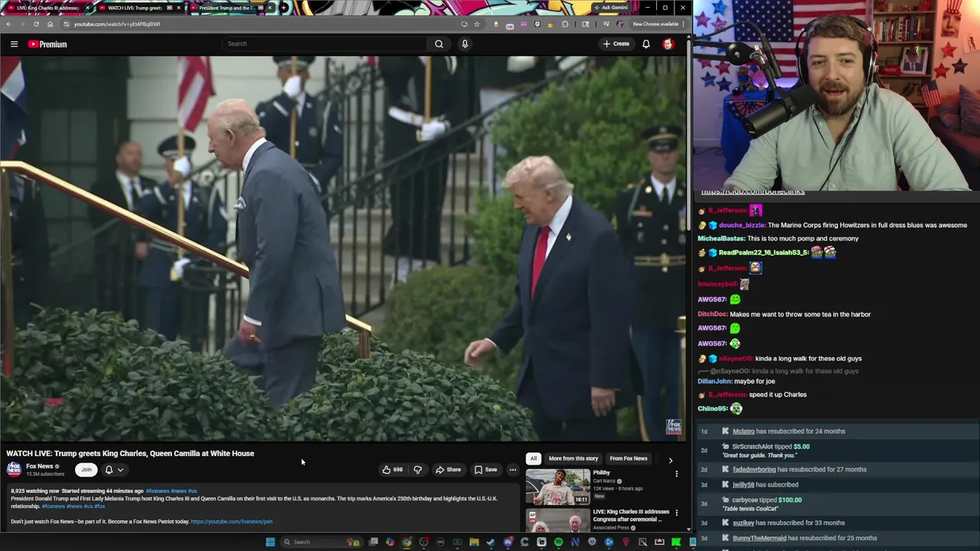Open Steam from the taskbar
This screenshot has width=980, height=551.
tap(491, 542)
